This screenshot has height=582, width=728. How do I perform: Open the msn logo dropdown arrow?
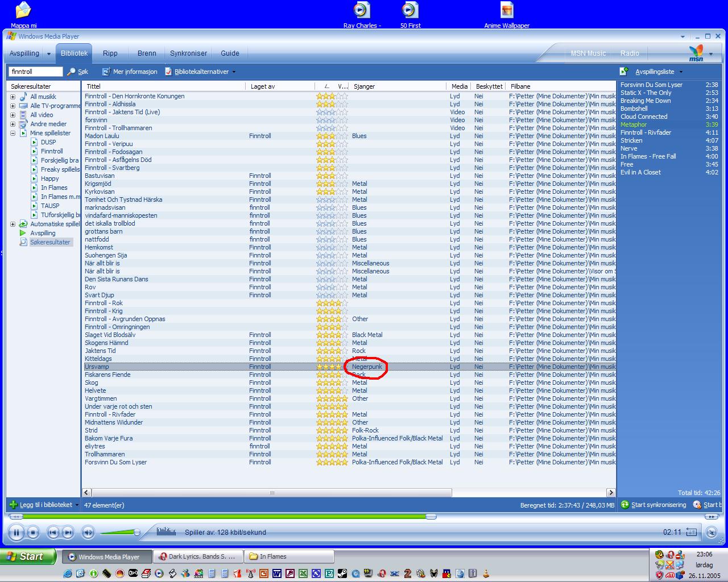tap(711, 54)
